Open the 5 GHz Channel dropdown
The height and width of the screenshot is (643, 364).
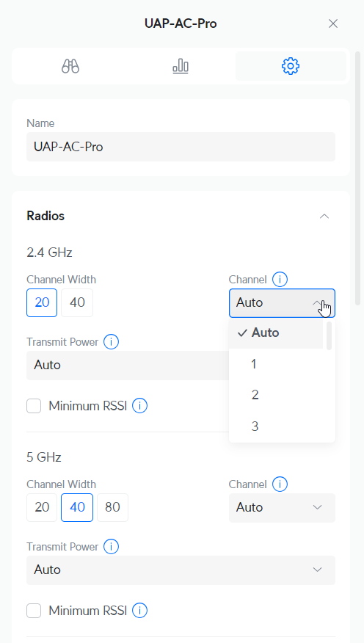pyautogui.click(x=282, y=508)
